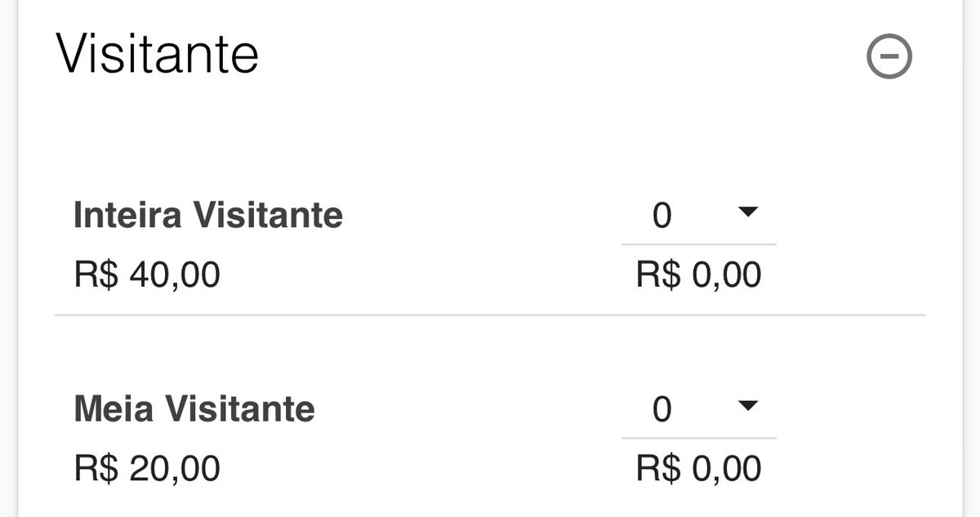
Task: Click the underline beneath Inteira quantity selector
Action: [x=699, y=243]
